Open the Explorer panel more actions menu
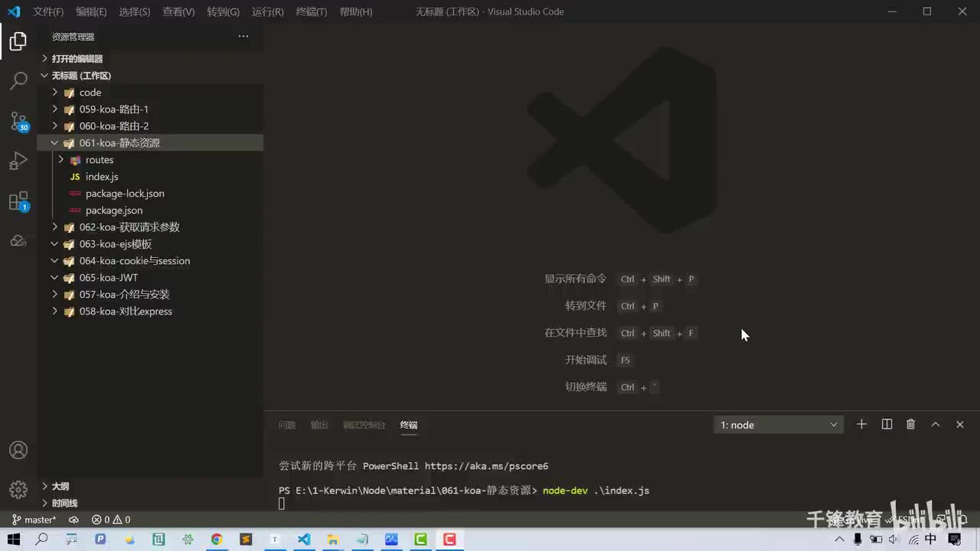 (243, 37)
